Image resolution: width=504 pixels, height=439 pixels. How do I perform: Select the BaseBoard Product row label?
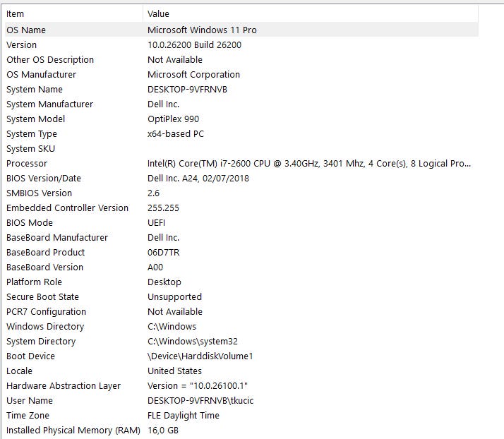pyautogui.click(x=46, y=252)
